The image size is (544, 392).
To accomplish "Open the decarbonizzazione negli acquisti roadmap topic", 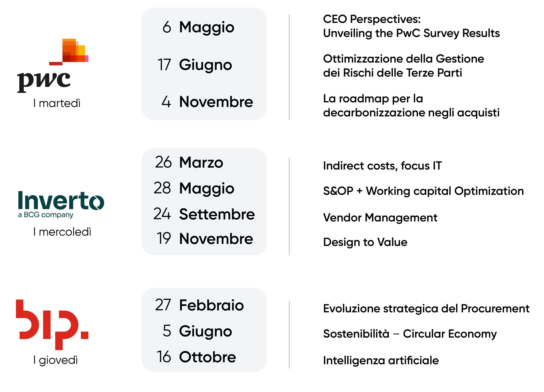I will coord(411,106).
